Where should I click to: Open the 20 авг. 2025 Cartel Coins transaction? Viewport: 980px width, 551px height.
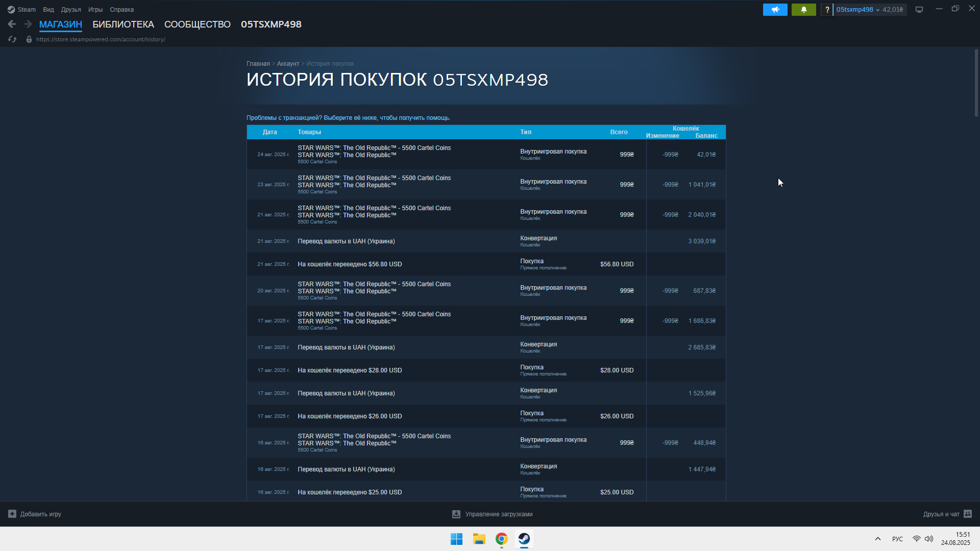486,291
